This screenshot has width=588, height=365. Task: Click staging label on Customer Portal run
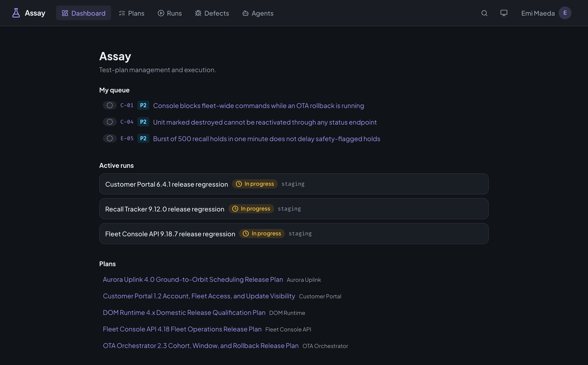pos(293,184)
